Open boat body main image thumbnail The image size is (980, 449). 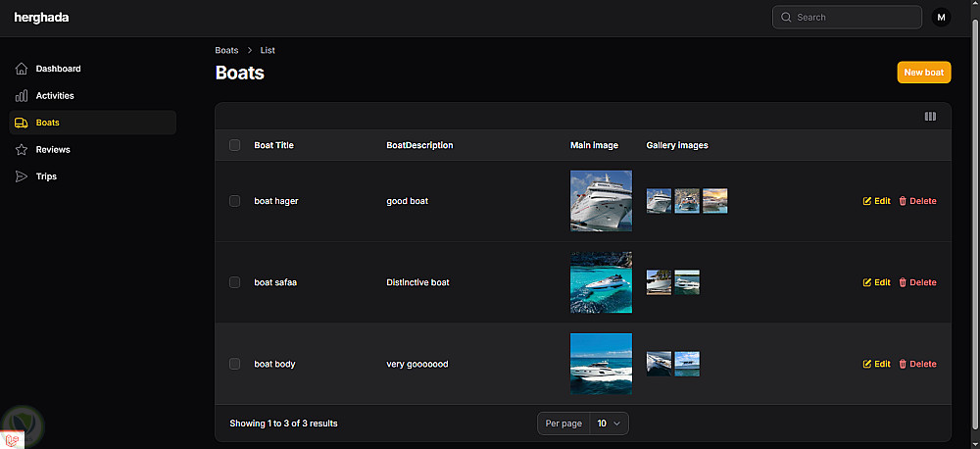[601, 364]
